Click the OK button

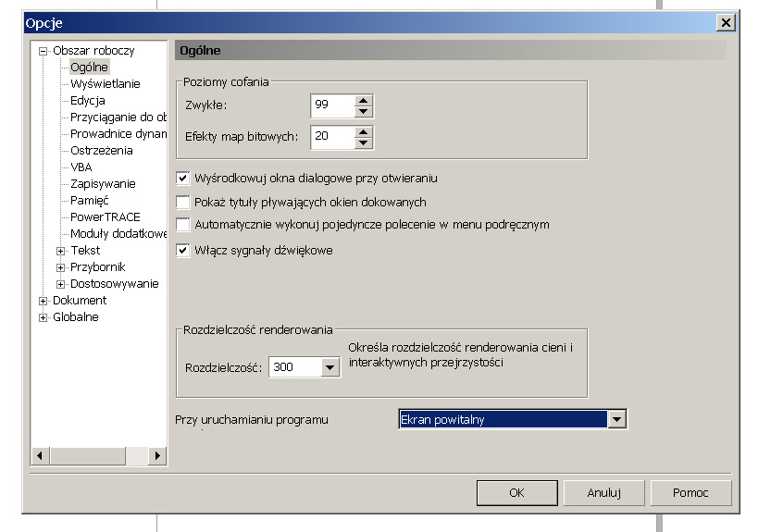click(516, 493)
